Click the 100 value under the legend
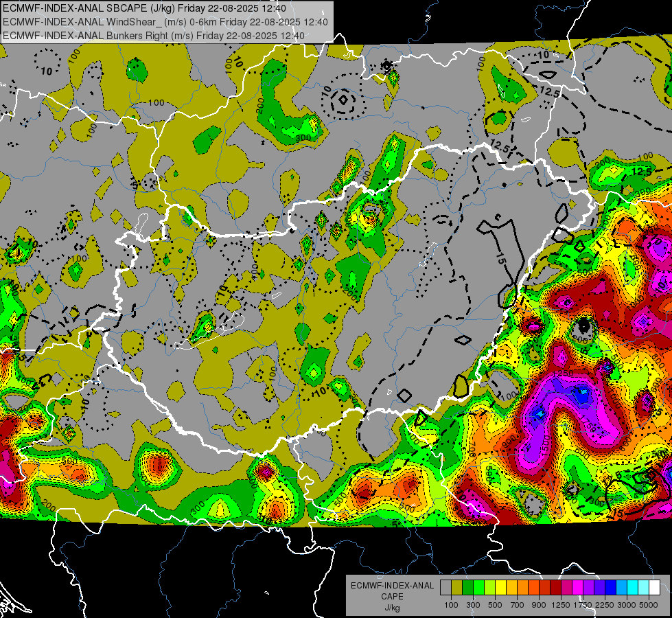 (x=451, y=605)
